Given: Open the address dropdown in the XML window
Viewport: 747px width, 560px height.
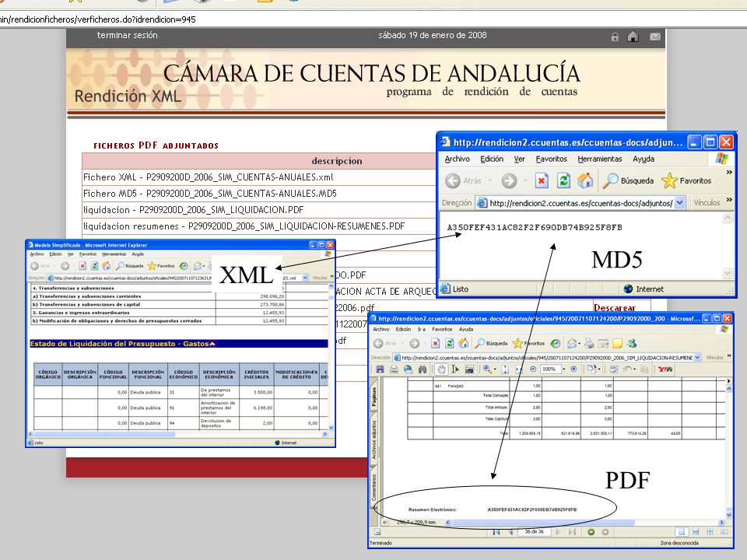Looking at the screenshot, I should point(305,278).
